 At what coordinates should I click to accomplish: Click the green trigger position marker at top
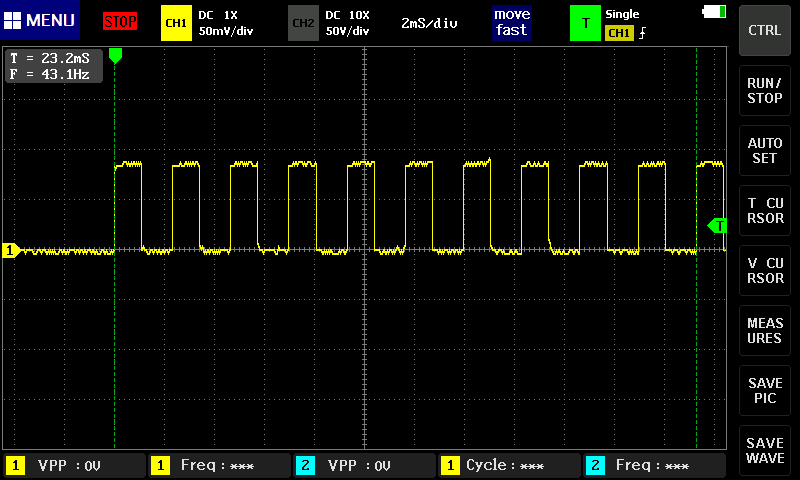pos(115,56)
